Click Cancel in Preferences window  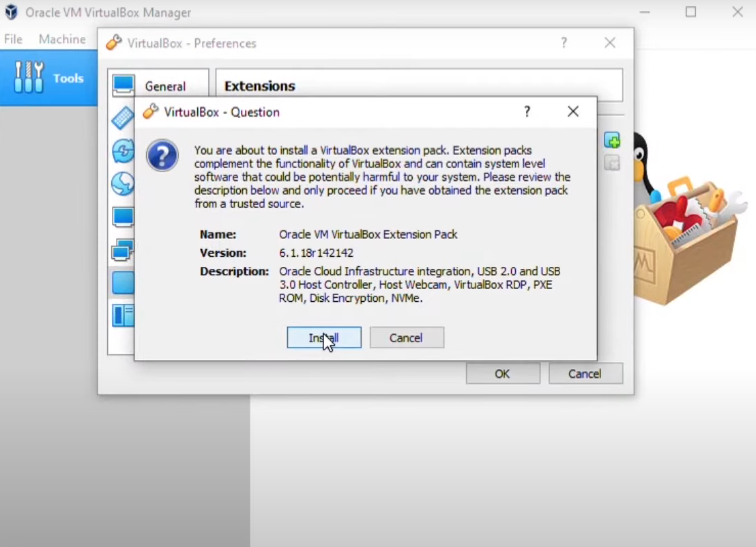pos(585,374)
